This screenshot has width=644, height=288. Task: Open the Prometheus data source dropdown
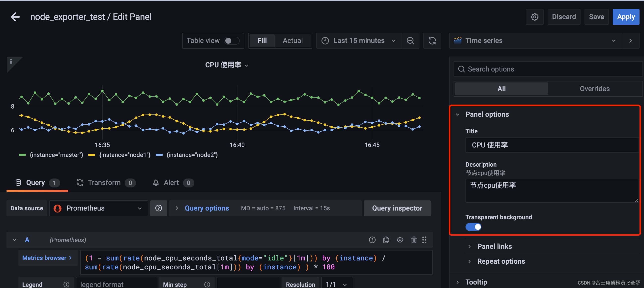tap(98, 208)
